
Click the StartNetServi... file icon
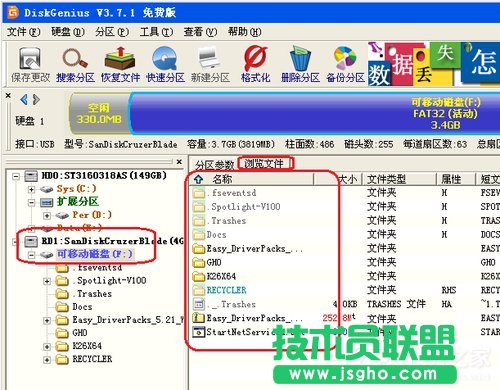[x=199, y=332]
